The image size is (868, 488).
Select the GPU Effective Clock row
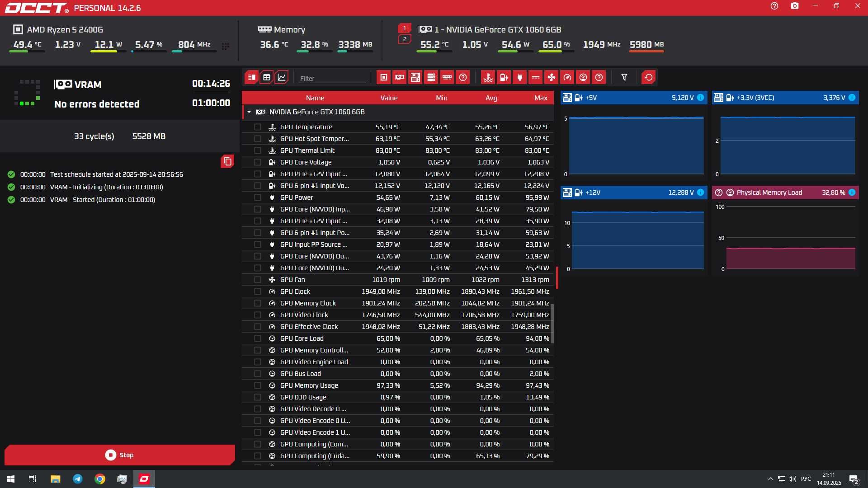click(398, 327)
